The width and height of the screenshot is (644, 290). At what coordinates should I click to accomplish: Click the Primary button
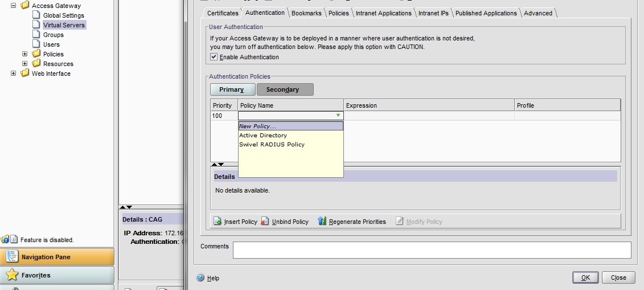click(232, 89)
